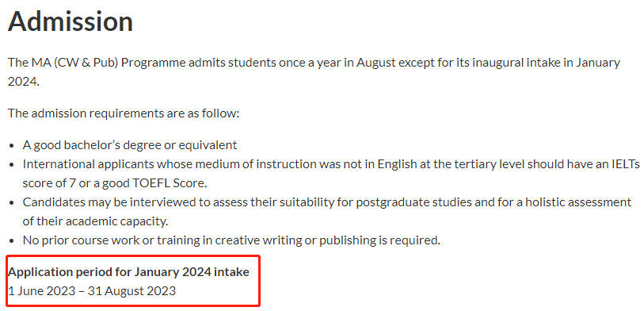Click the bullet marker before 'No prior course work'
The image size is (644, 311).
pos(13,241)
